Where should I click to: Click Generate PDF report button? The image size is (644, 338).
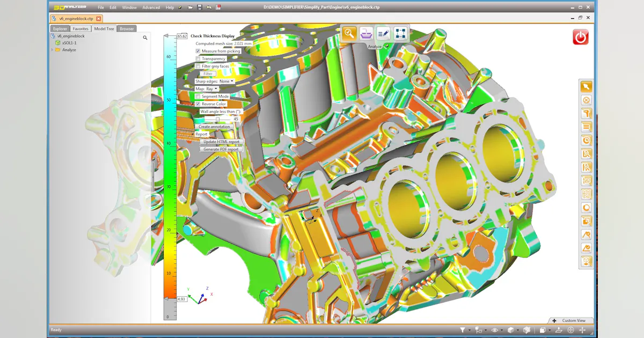[221, 149]
